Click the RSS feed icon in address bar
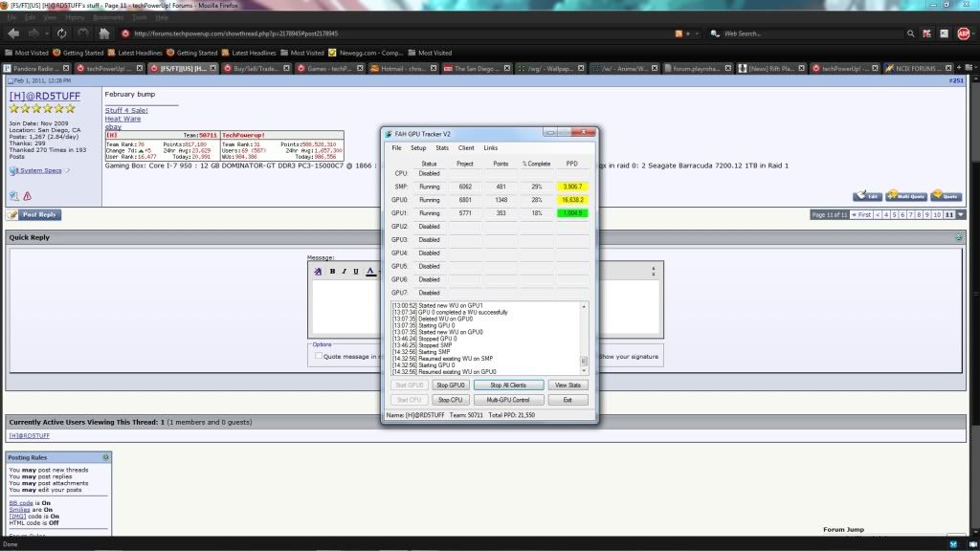Viewport: 980px width, 551px height. (x=679, y=33)
